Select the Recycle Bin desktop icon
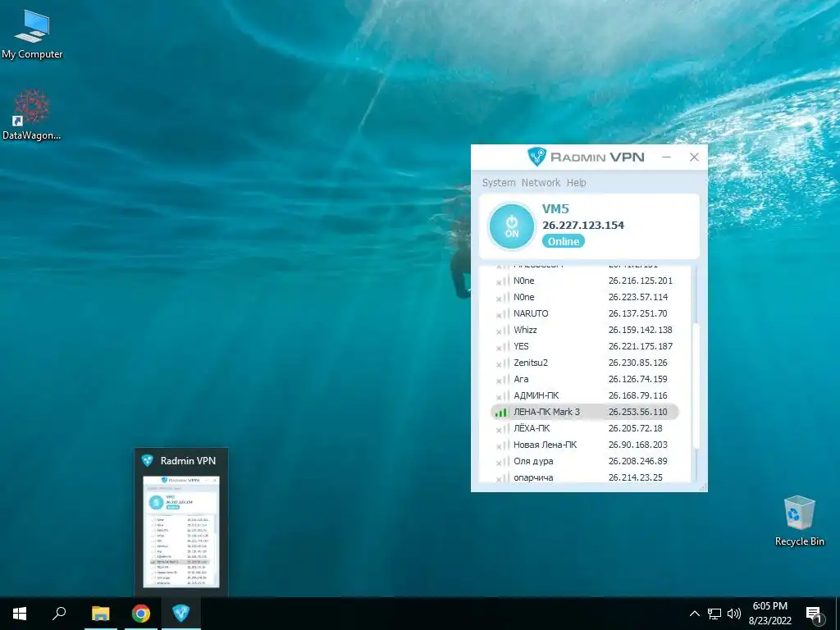840x630 pixels. pos(799,521)
